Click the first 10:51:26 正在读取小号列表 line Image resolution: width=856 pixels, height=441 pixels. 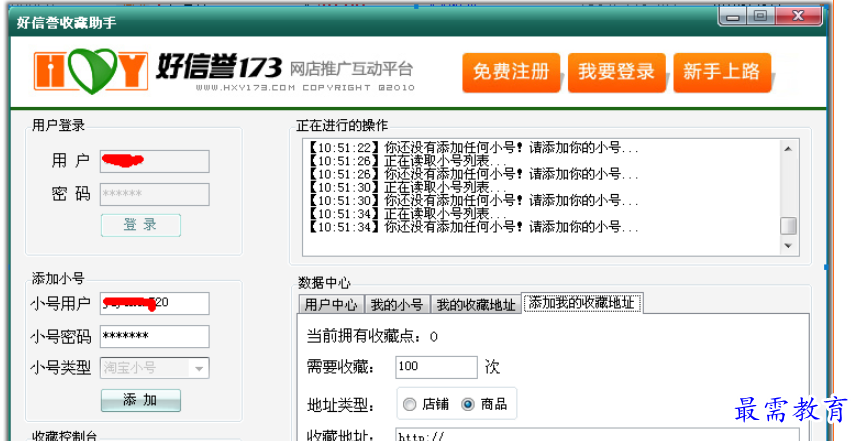click(x=407, y=161)
